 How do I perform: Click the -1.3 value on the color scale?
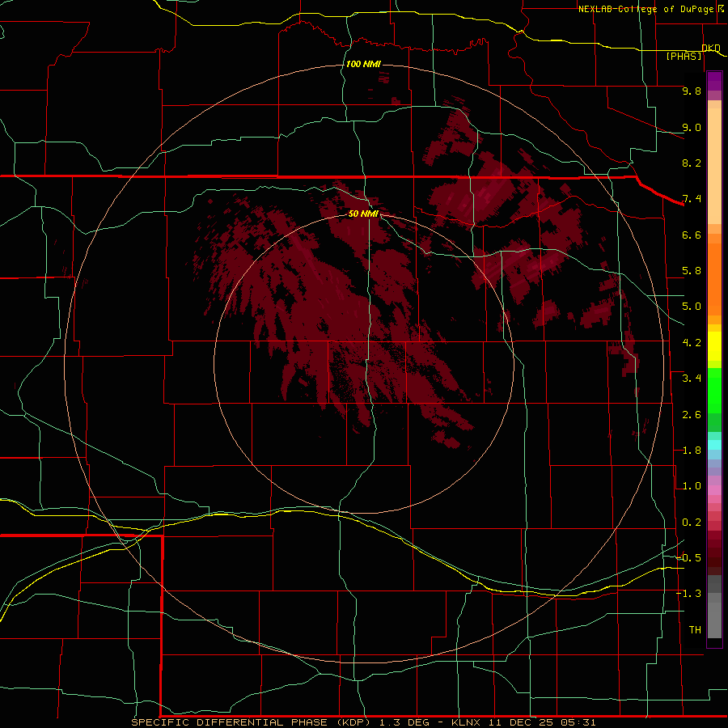[x=688, y=594]
